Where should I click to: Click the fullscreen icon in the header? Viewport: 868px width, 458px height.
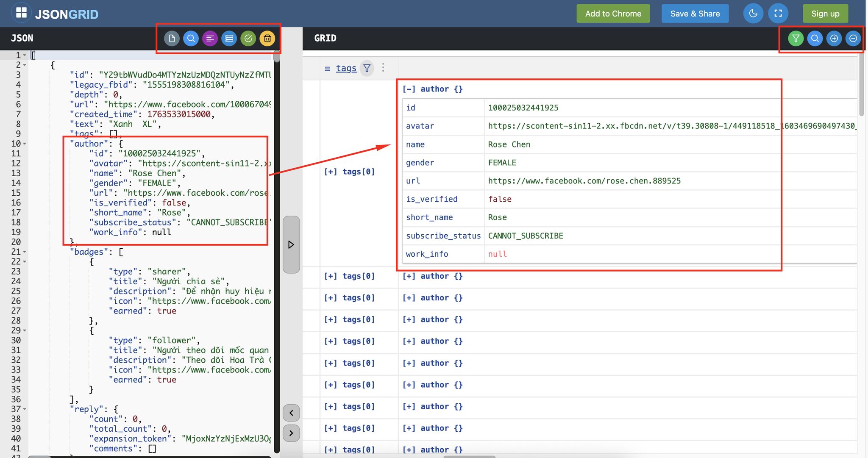point(778,14)
